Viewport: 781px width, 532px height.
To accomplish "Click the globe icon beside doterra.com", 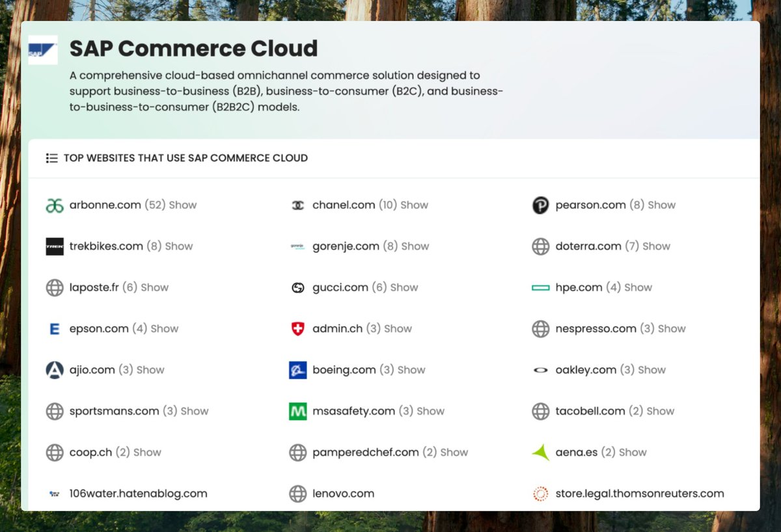I will (x=541, y=246).
